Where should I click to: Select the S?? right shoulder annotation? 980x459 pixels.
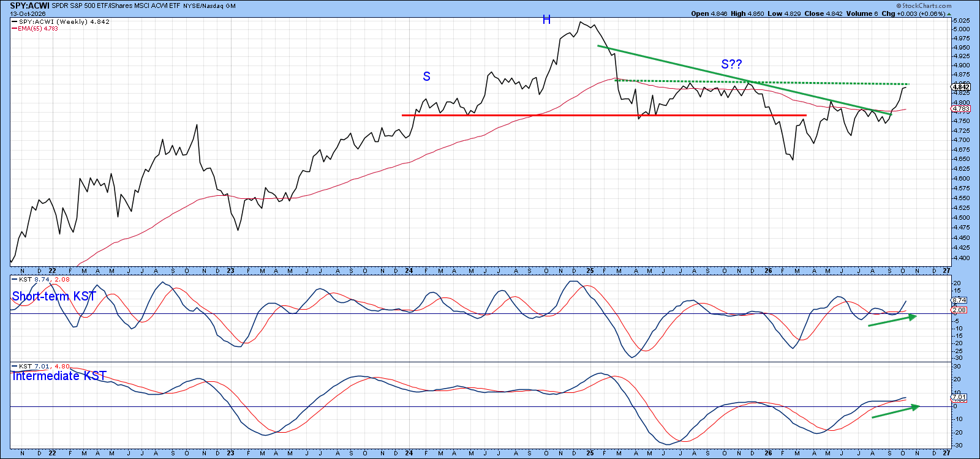tap(731, 64)
